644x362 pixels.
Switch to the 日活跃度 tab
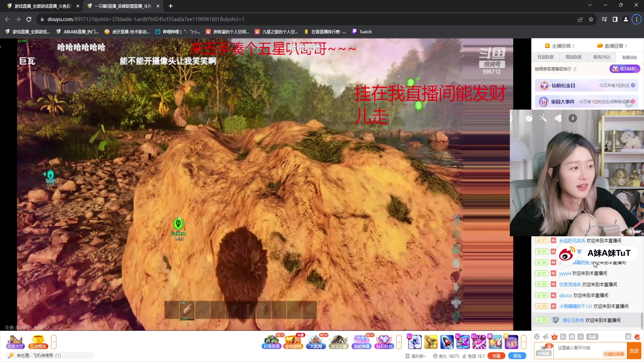coord(546,57)
